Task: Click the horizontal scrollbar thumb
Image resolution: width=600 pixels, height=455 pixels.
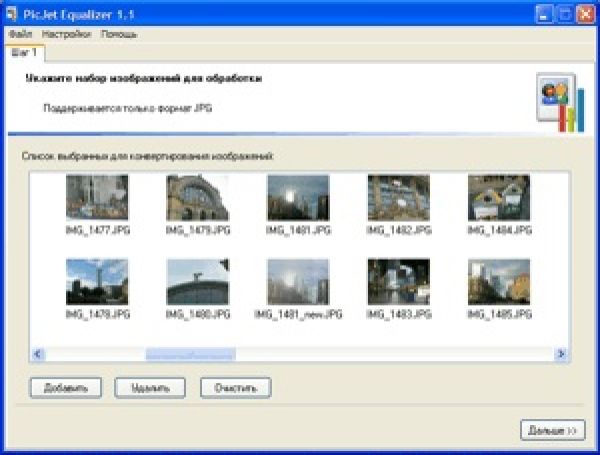Action: [191, 354]
